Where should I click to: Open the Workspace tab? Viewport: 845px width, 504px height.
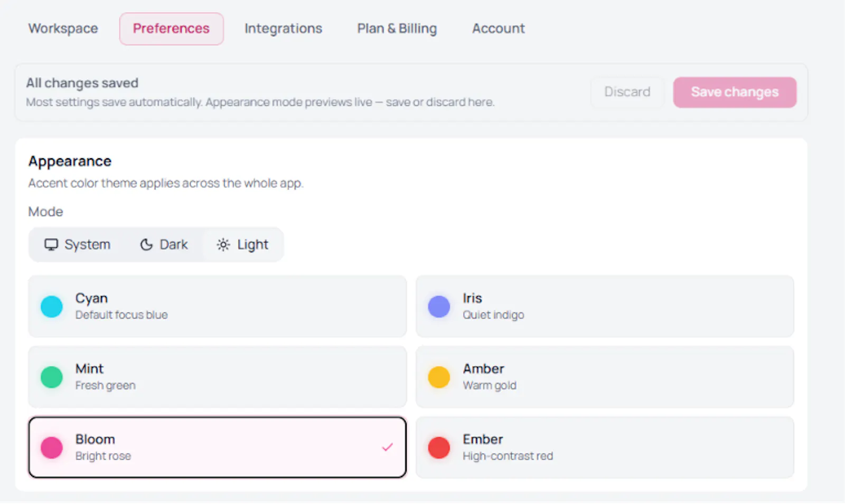coord(63,28)
